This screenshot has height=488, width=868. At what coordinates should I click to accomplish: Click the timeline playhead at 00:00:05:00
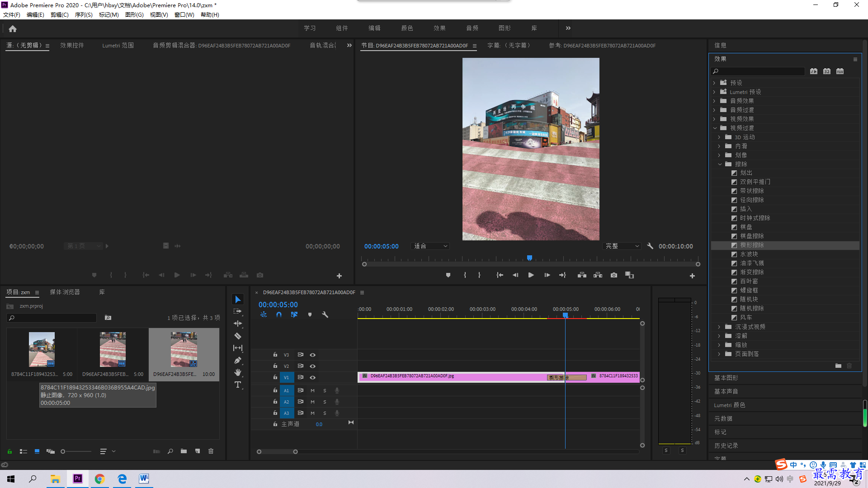coord(565,315)
